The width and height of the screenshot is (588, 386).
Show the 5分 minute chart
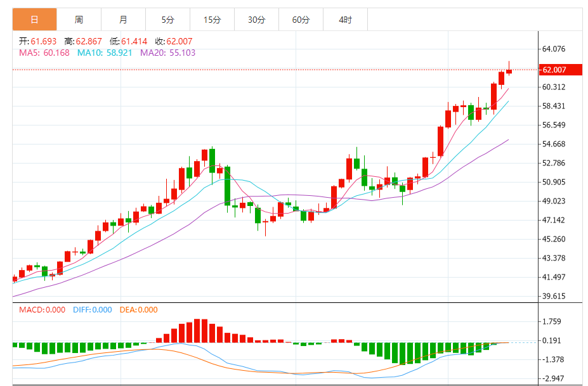[167, 20]
